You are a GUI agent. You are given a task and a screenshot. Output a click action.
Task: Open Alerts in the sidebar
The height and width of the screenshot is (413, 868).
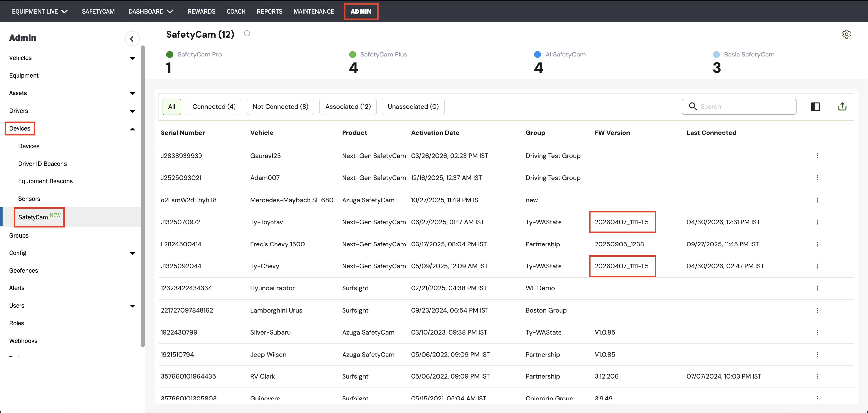[17, 288]
